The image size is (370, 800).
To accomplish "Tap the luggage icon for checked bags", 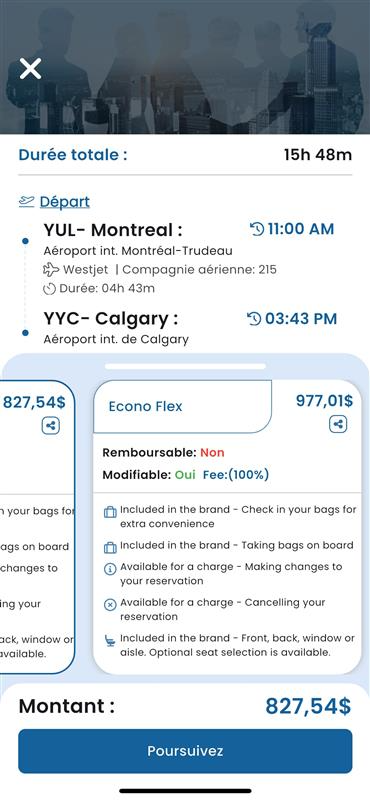I will click(x=110, y=512).
